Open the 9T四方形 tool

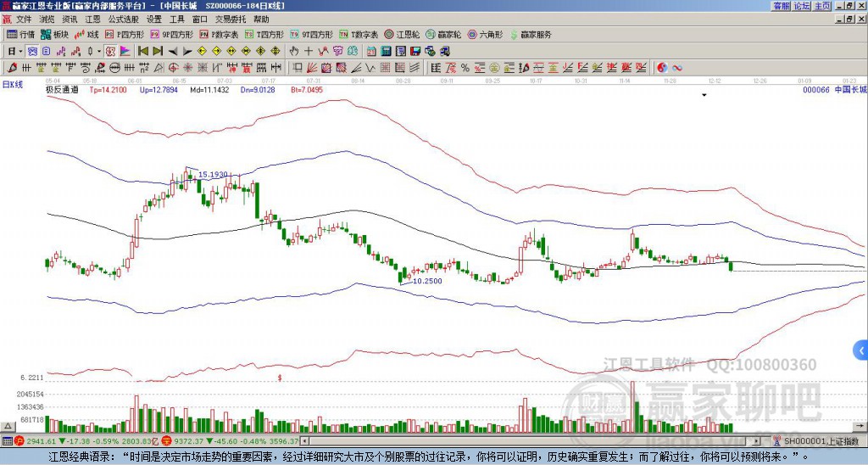tap(312, 34)
